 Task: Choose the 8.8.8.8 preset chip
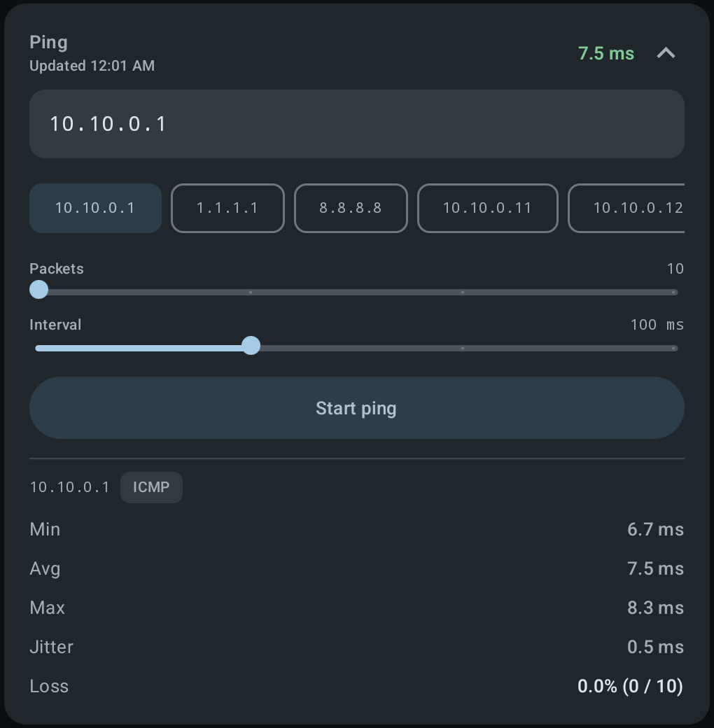tap(351, 208)
